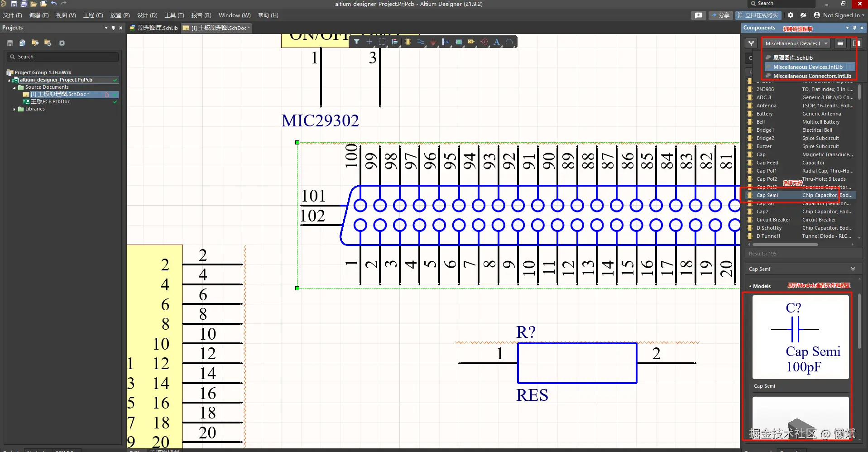Screen dimensions: 868x452
Task: Select the Buzzer component row
Action: click(801, 147)
